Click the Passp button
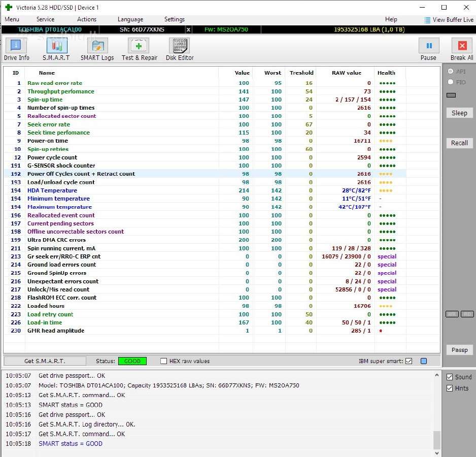The height and width of the screenshot is (457, 476). tap(459, 350)
